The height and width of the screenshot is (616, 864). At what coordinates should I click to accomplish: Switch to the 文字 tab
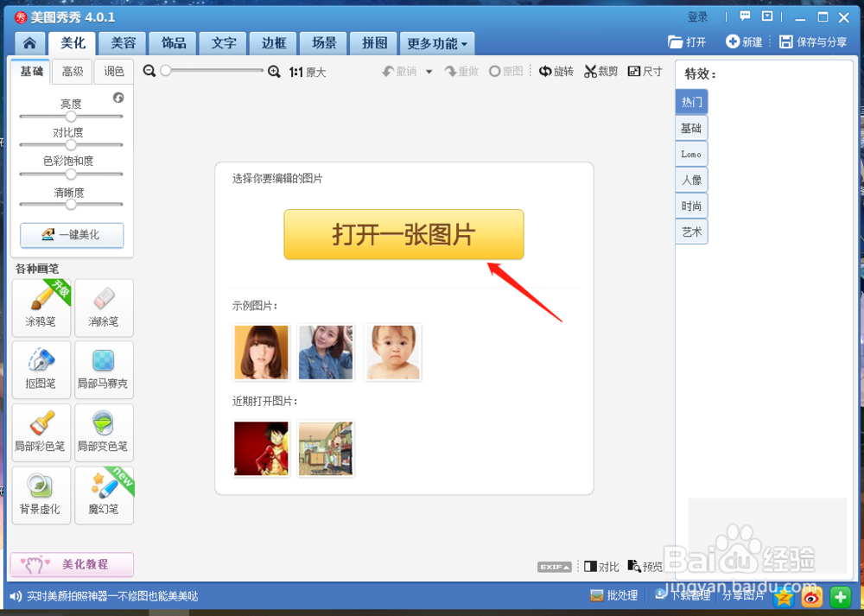(224, 43)
